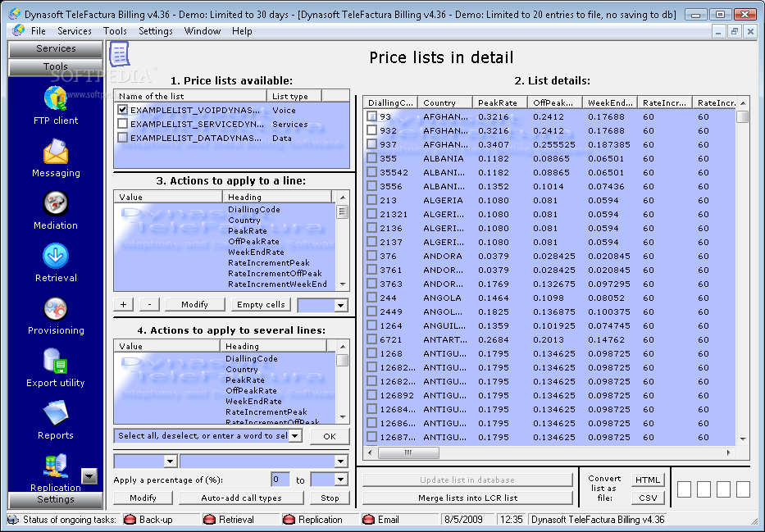Open the Provisioning tool
This screenshot has height=532, width=765.
click(x=56, y=316)
